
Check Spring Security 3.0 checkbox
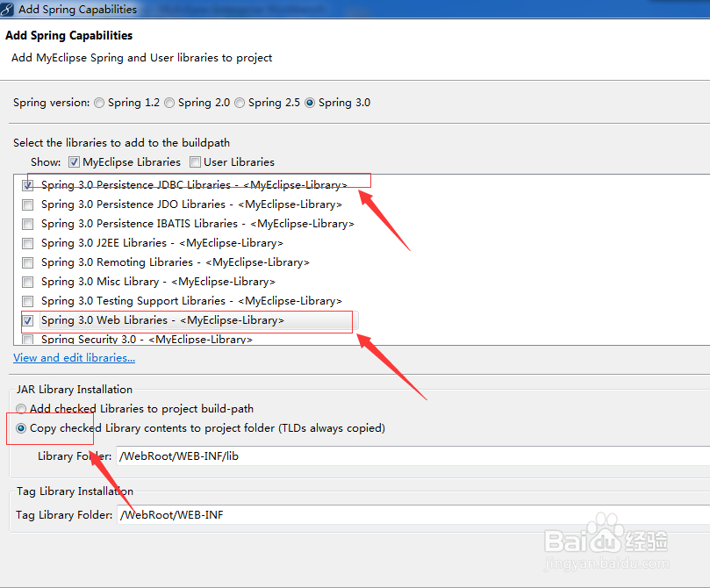point(27,340)
